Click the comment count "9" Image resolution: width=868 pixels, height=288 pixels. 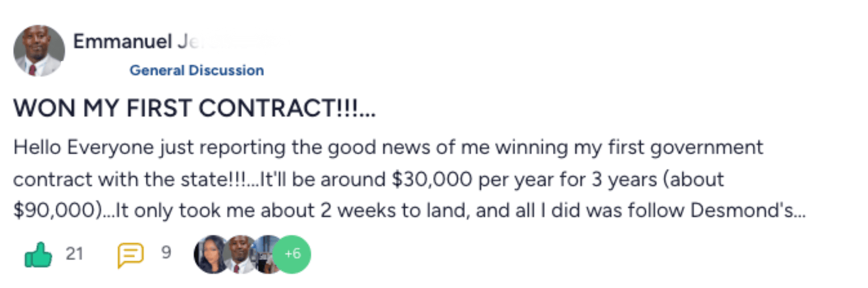(x=166, y=253)
